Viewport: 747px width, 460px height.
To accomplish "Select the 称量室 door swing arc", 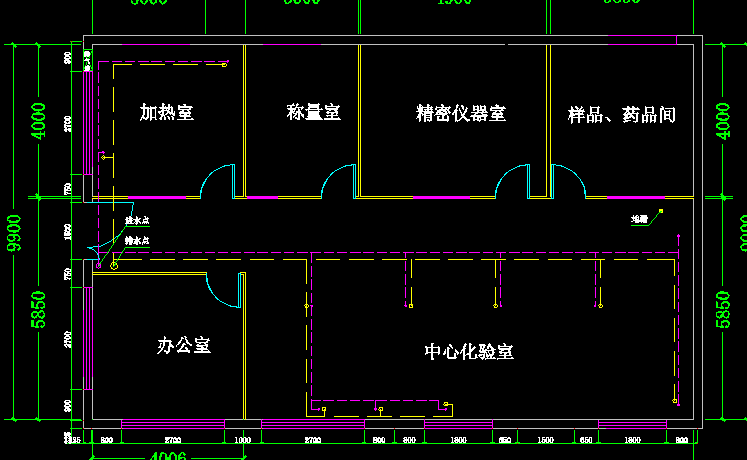I will (x=337, y=181).
